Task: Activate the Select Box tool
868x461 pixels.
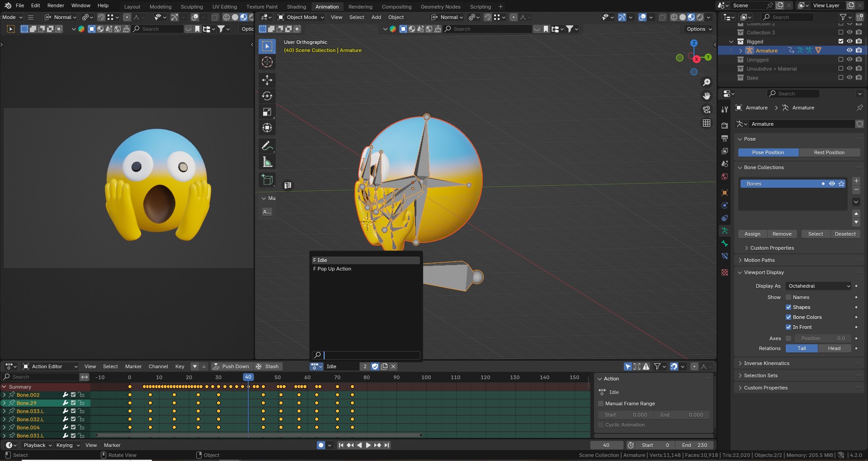Action: [x=267, y=46]
